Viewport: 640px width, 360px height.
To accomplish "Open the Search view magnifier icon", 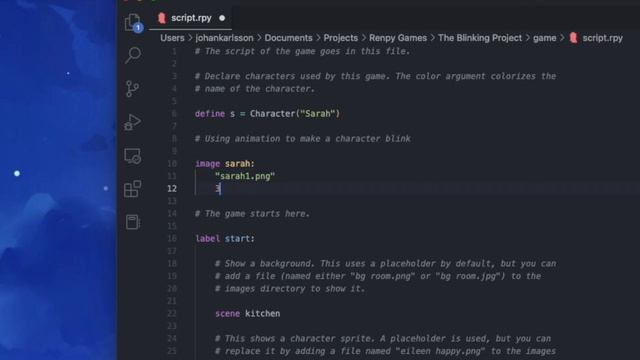I will pos(133,55).
